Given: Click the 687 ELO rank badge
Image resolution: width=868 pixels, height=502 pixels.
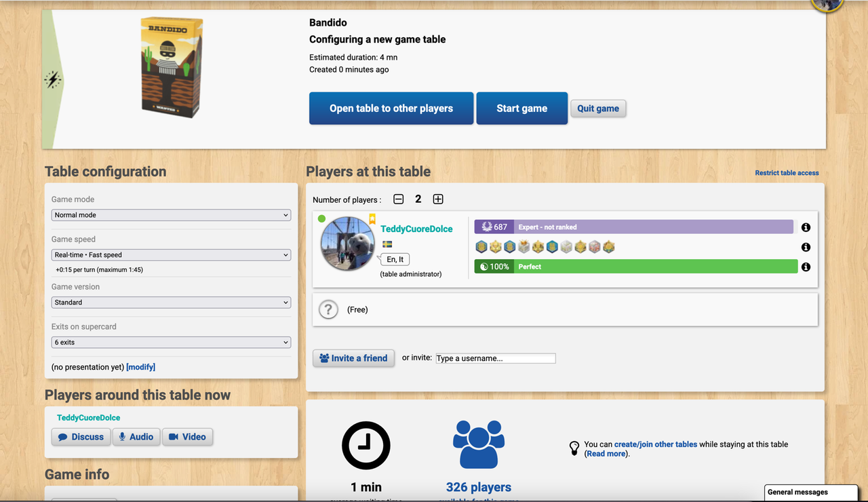Looking at the screenshot, I should pyautogui.click(x=494, y=227).
